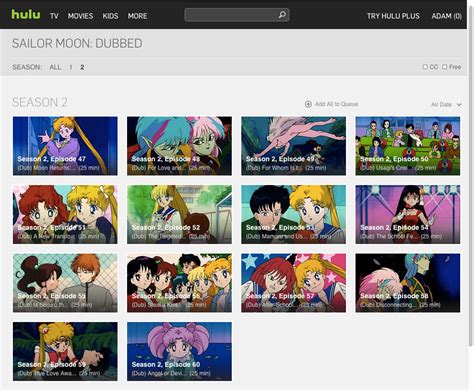Open the Air Date sort dropdown

click(446, 104)
